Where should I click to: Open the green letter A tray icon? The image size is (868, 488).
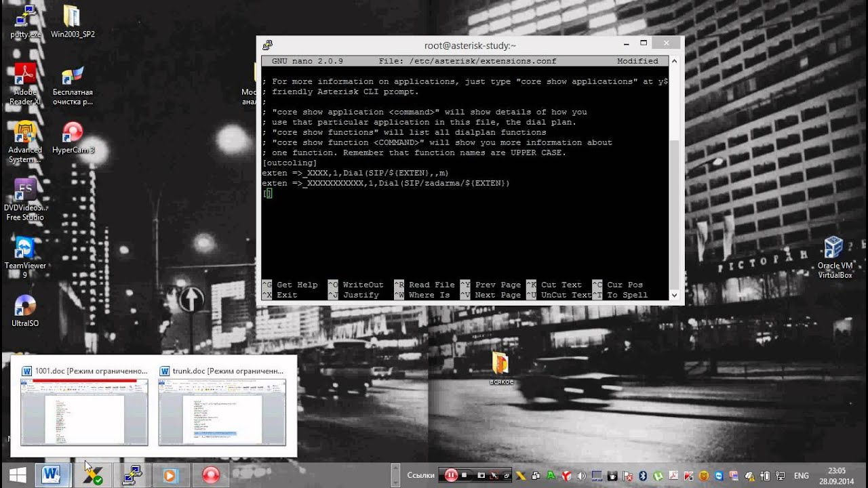point(551,476)
